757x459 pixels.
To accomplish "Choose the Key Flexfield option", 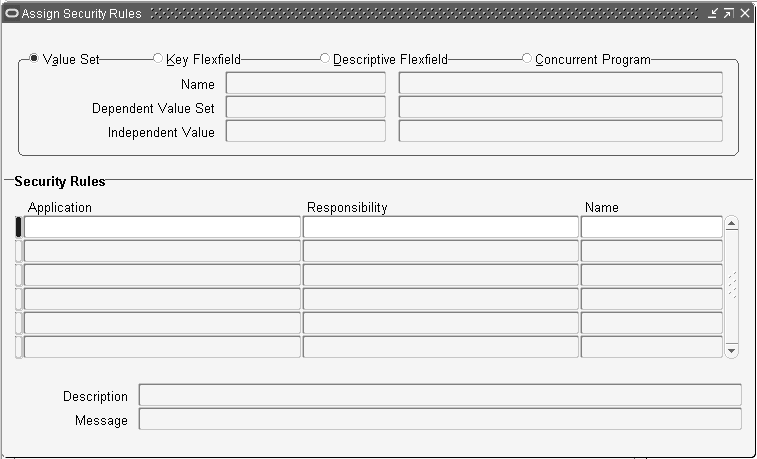I will (158, 58).
